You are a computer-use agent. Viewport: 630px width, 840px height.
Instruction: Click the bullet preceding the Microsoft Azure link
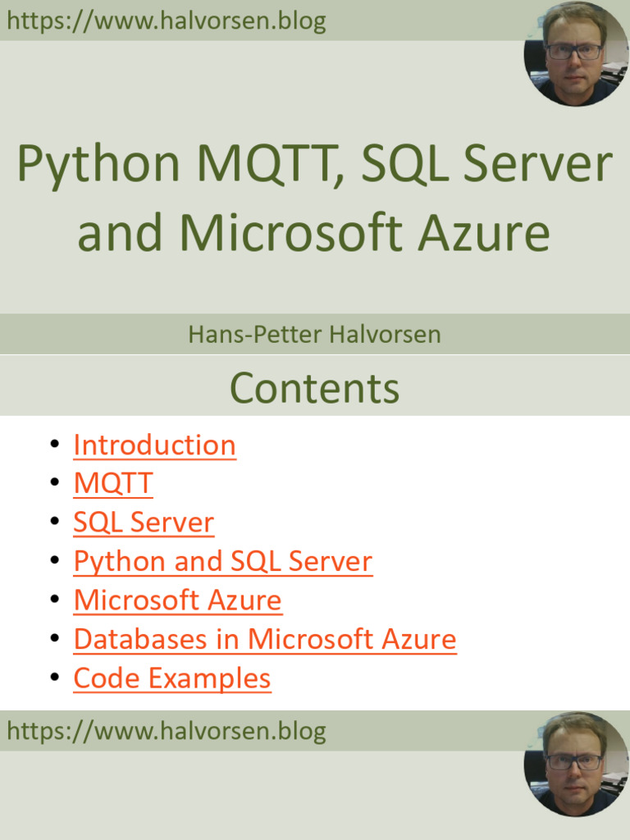[54, 600]
